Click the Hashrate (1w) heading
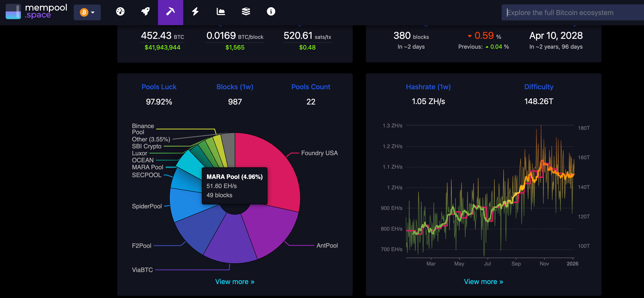This screenshot has width=644, height=298. pyautogui.click(x=428, y=87)
